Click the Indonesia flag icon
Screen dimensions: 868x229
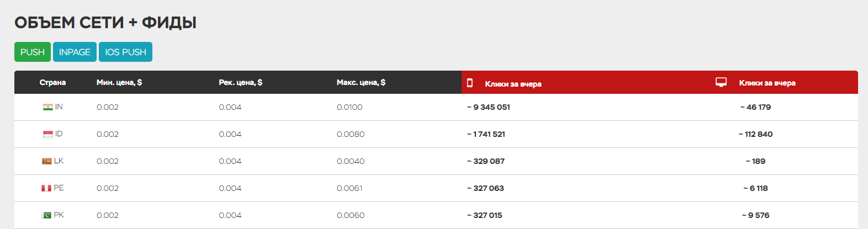coord(48,134)
